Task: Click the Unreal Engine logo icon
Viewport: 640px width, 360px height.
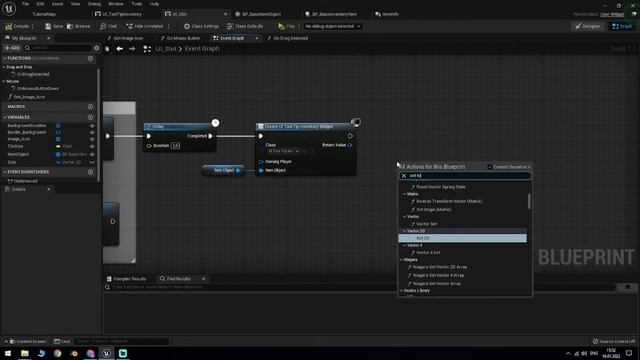Action: pyautogui.click(x=9, y=8)
